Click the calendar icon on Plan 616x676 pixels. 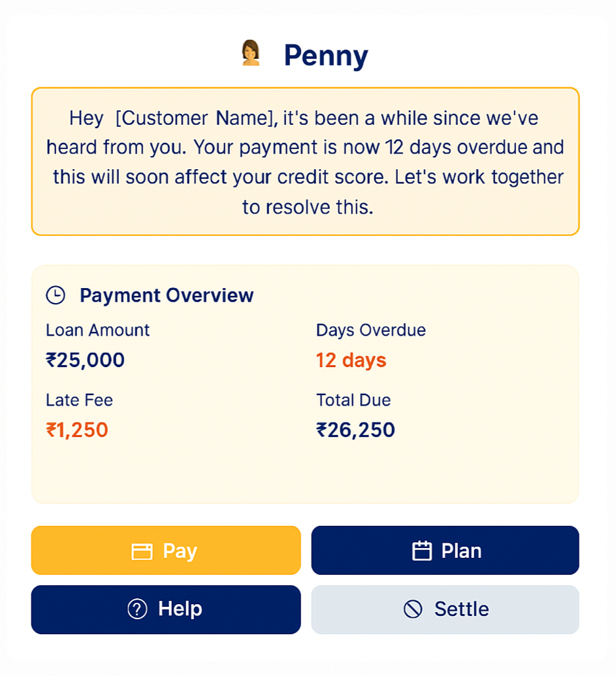click(x=422, y=551)
